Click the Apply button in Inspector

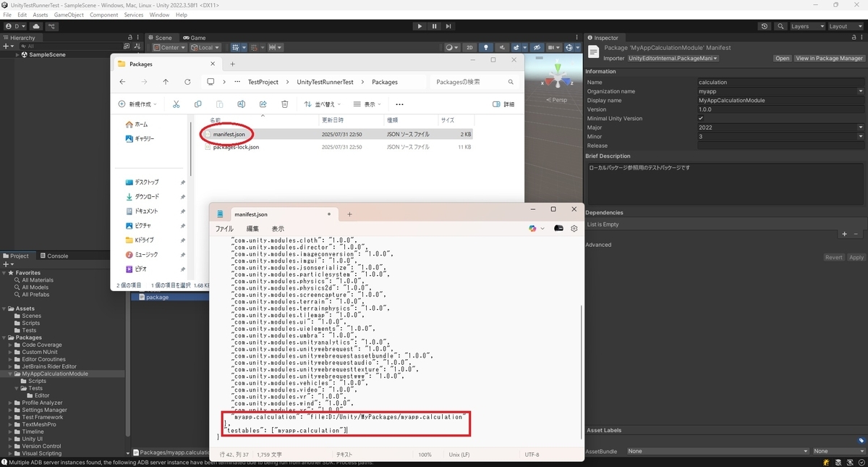(856, 257)
